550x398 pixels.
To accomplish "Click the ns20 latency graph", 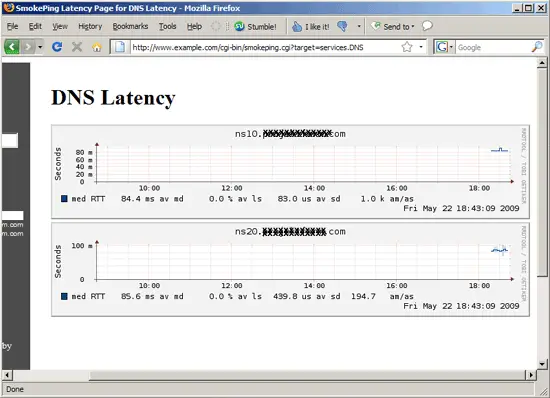I will coord(290,270).
